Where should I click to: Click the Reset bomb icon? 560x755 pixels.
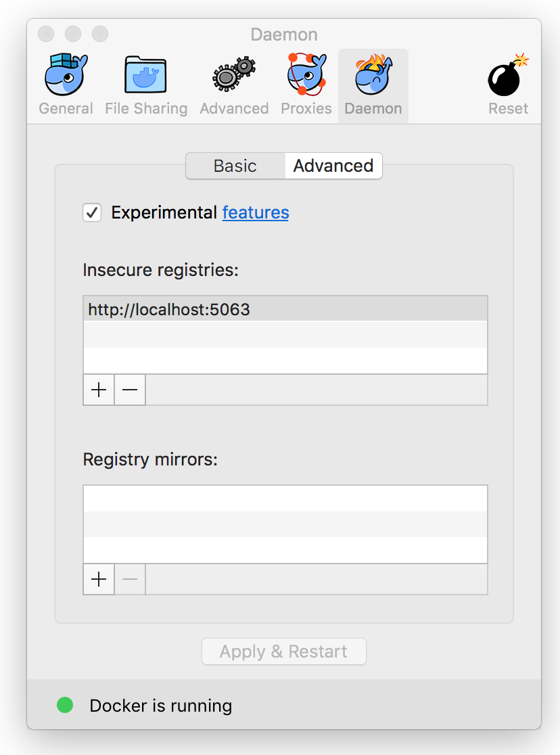coord(508,76)
